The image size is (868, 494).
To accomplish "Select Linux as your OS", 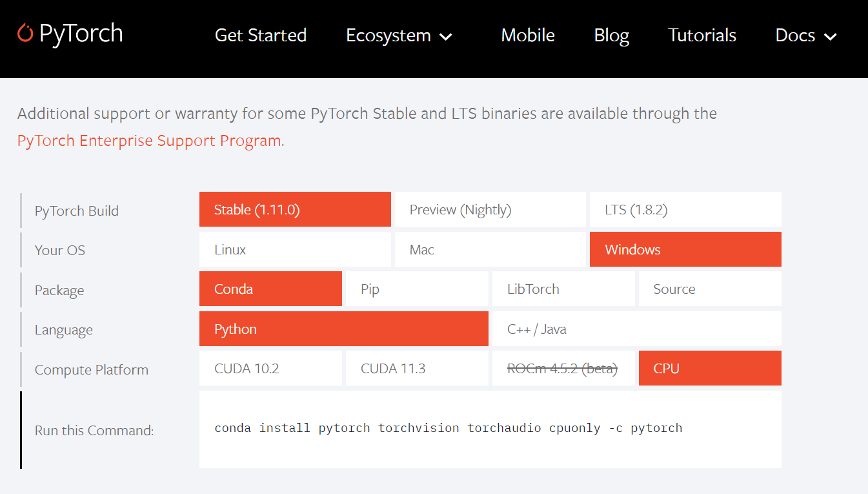I will 295,249.
